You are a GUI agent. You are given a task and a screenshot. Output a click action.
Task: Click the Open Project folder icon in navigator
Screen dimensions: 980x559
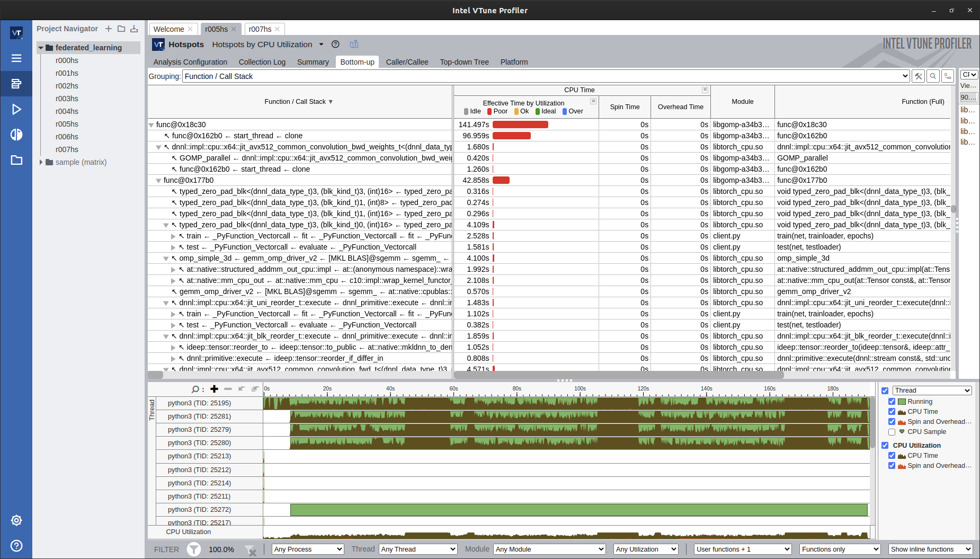[121, 29]
